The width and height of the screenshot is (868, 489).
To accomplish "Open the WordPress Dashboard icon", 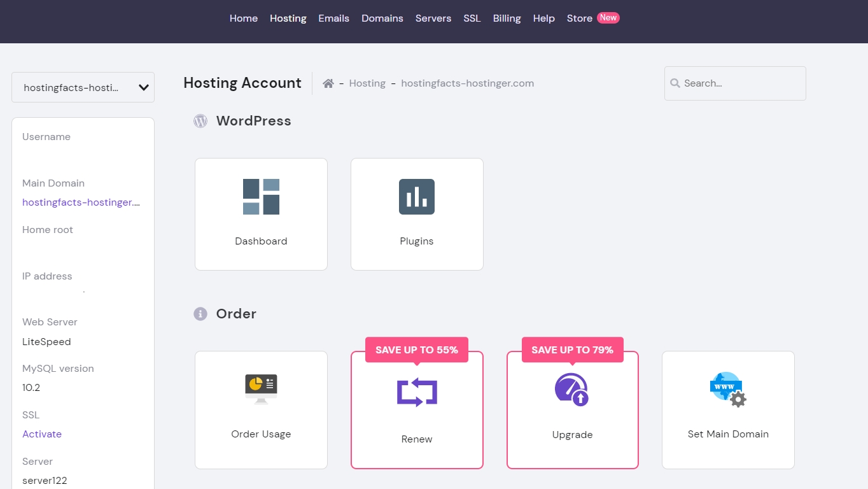I will [261, 197].
